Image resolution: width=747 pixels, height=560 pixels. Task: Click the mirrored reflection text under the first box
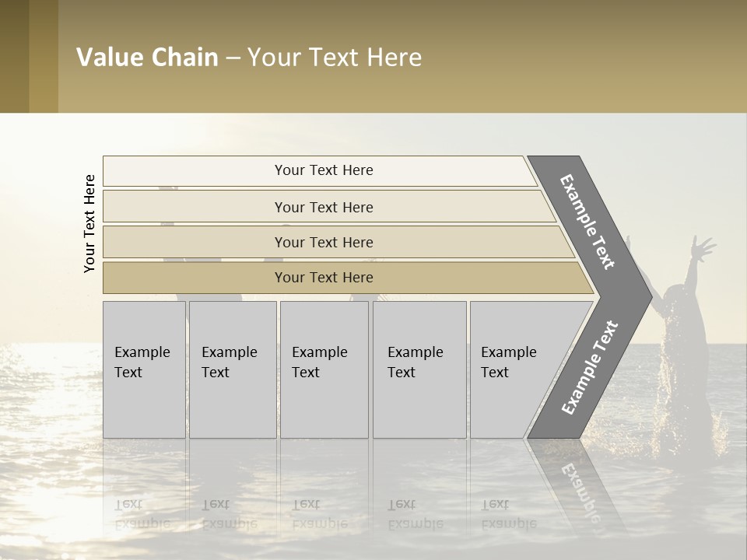coord(142,513)
